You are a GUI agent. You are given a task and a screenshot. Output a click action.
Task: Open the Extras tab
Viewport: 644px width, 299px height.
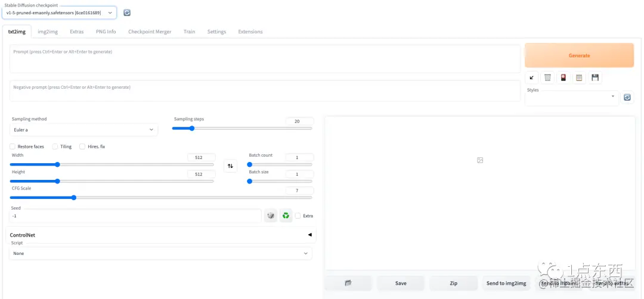click(x=77, y=32)
